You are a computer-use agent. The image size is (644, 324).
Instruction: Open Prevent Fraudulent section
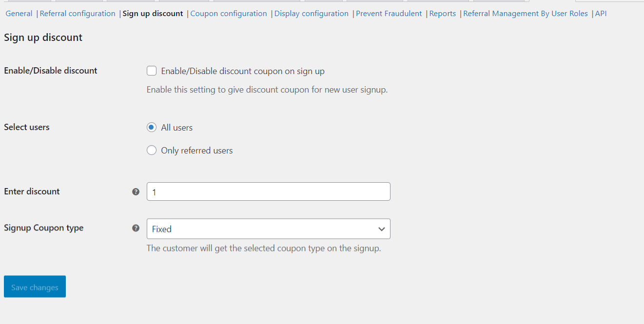coord(389,14)
